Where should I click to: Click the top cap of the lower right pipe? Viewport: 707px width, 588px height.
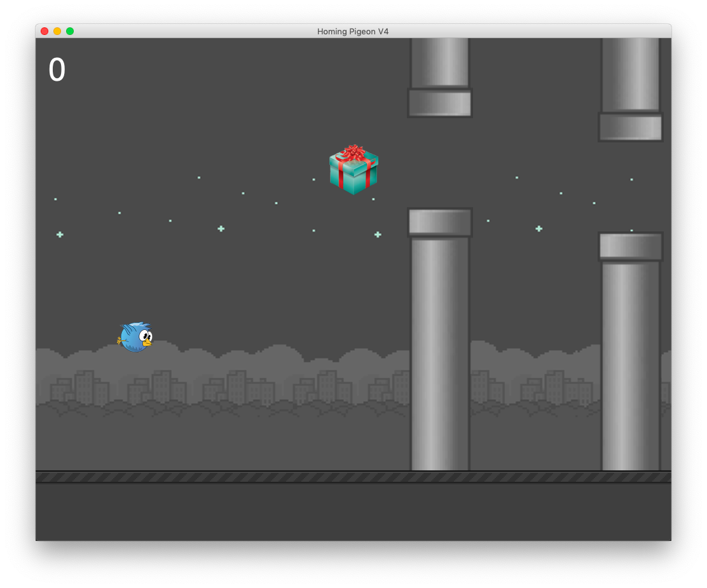[630, 247]
